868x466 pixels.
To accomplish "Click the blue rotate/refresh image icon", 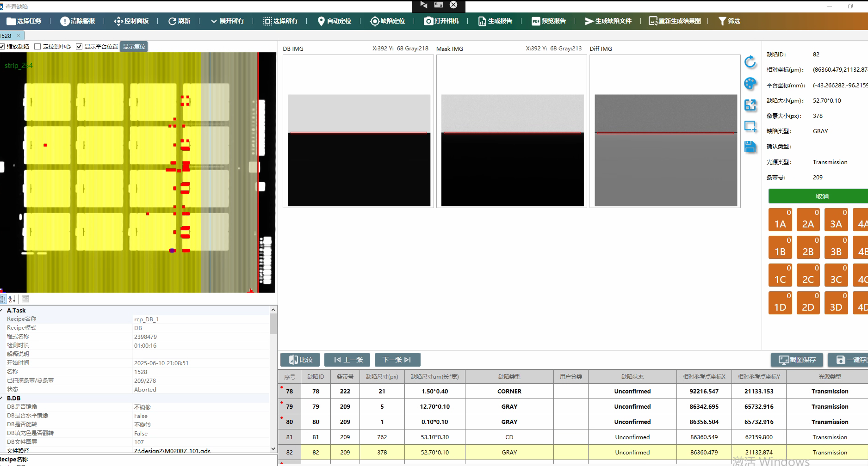I will coord(750,62).
